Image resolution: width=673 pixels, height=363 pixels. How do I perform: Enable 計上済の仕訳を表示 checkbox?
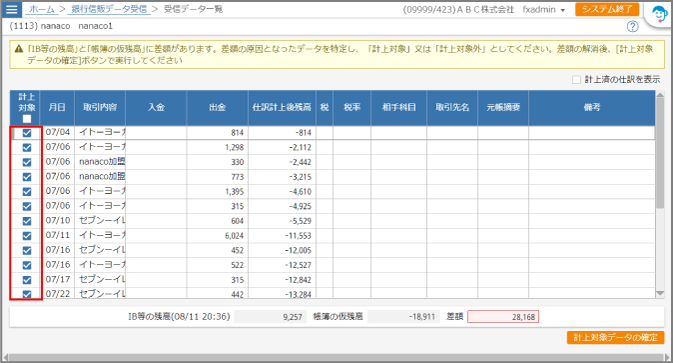pos(576,80)
